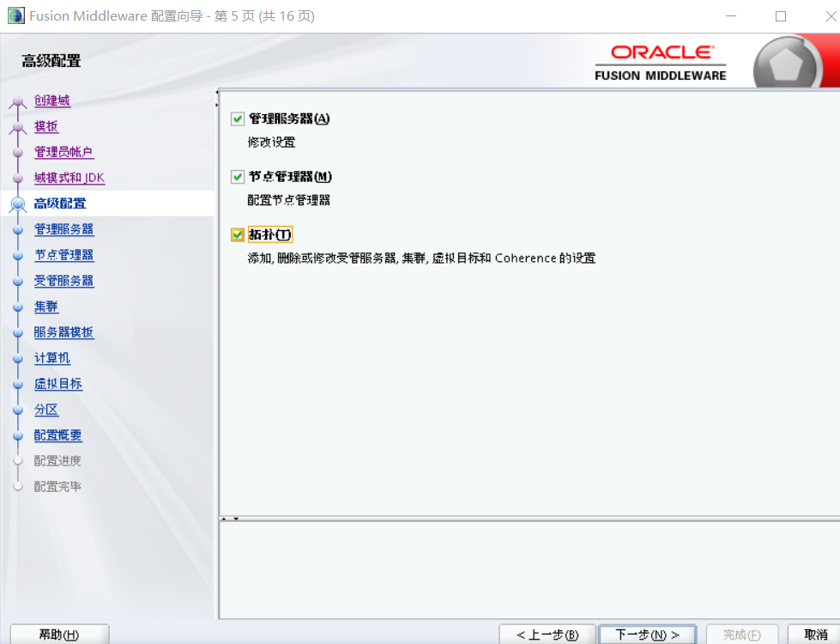Click the purple node icon beside 集群
This screenshot has height=644, width=840.
point(19,307)
